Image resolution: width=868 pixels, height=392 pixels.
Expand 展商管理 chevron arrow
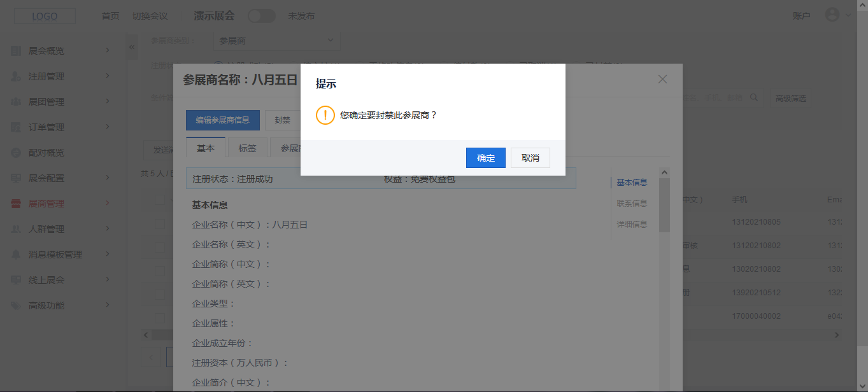tap(108, 203)
